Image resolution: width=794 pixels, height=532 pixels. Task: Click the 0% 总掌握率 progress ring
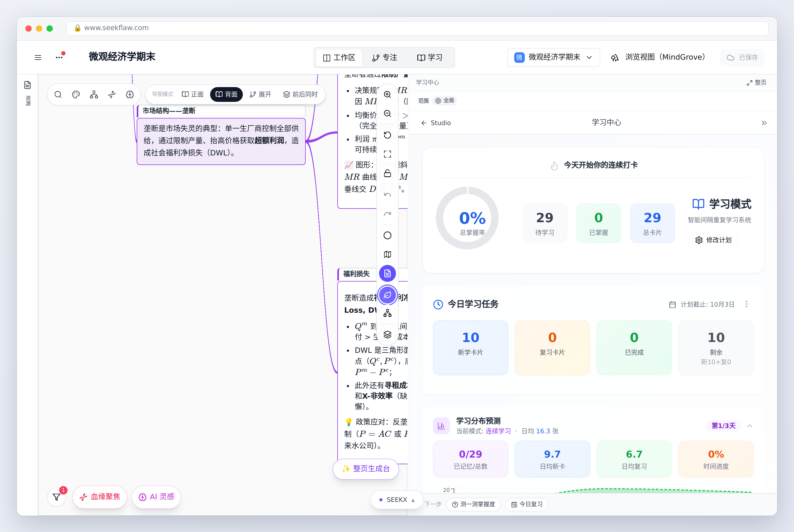[x=467, y=218]
